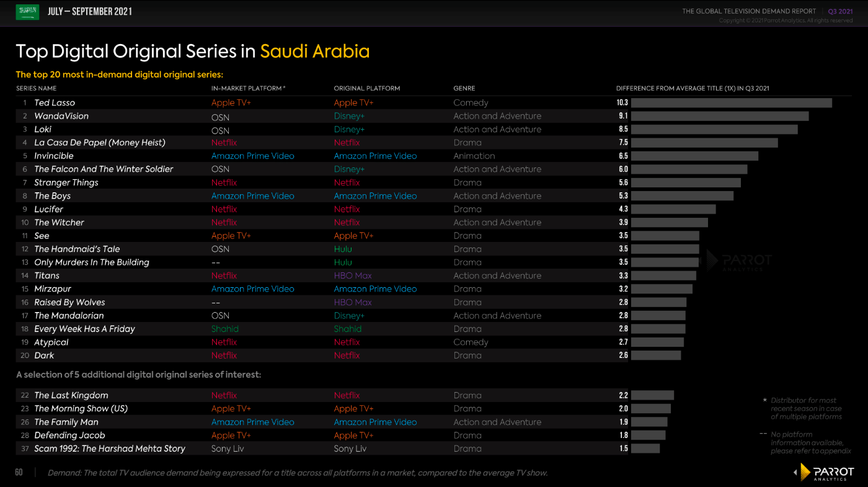Click the Demand definition footer text
Image resolution: width=868 pixels, height=487 pixels.
coord(298,473)
